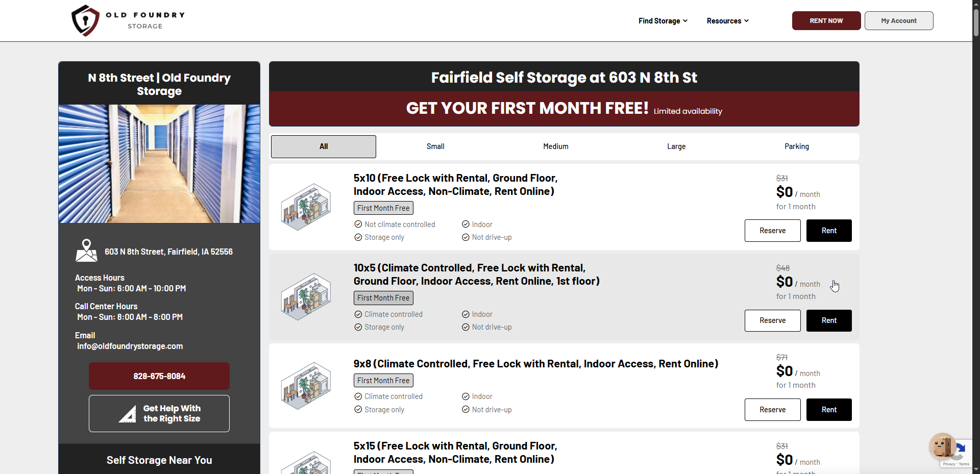The height and width of the screenshot is (474, 980).
Task: Switch to the Small units tab
Action: 435,146
